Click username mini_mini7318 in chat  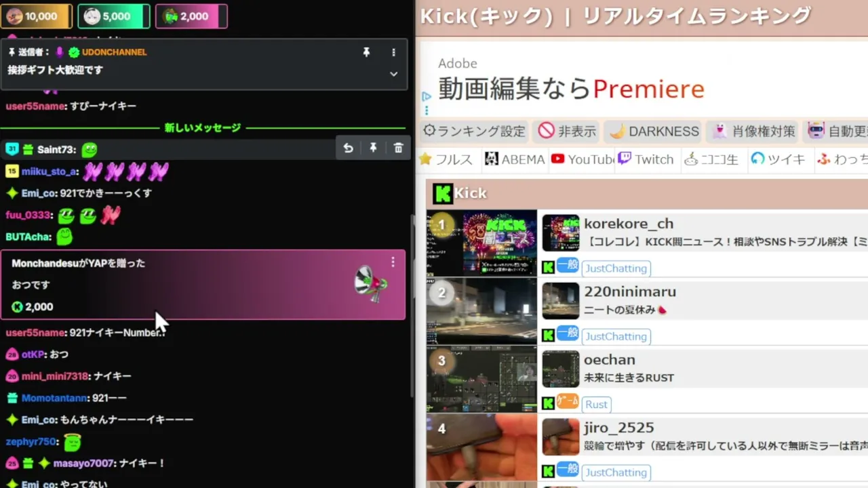(x=55, y=376)
